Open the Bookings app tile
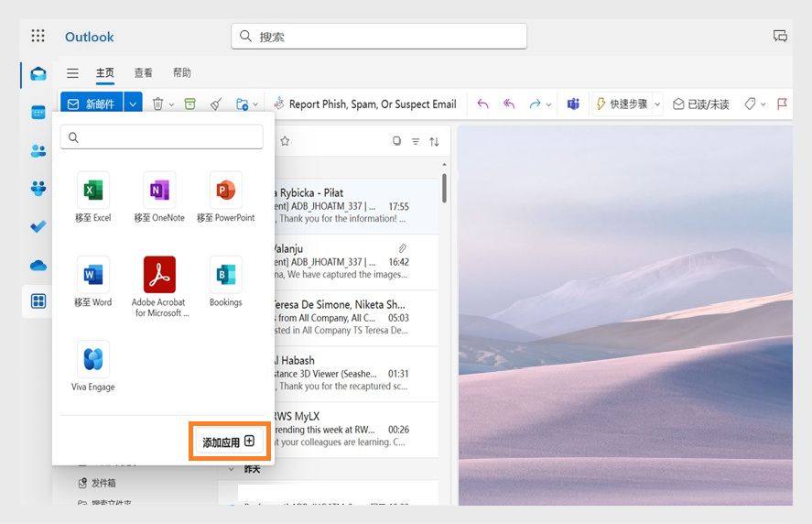812x524 pixels. pos(226,282)
